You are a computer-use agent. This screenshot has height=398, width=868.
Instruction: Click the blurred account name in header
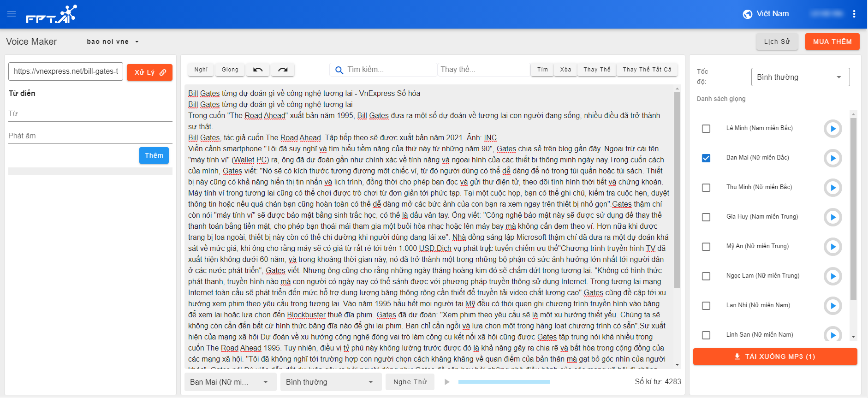click(827, 14)
